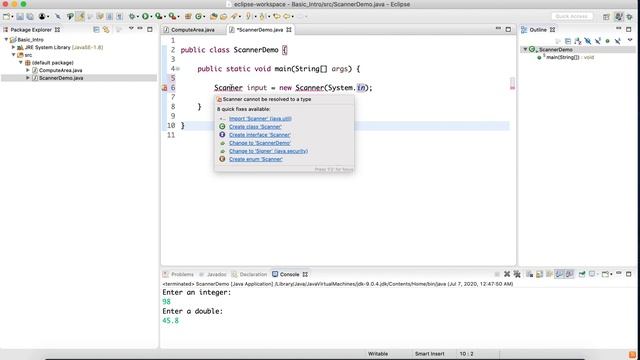640x360 pixels.
Task: Click the New wizard toolbar icon
Action: tap(6, 16)
